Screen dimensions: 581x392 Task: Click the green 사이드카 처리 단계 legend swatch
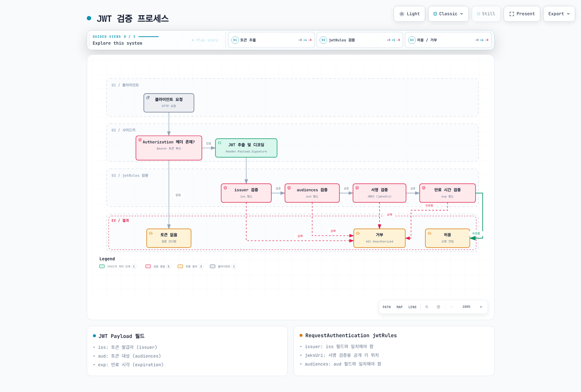102,266
